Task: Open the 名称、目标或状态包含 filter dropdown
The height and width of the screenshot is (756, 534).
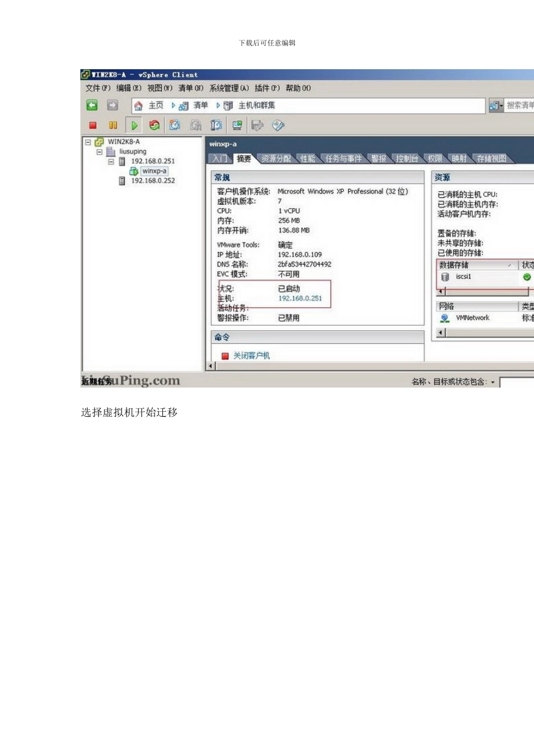Action: [493, 382]
